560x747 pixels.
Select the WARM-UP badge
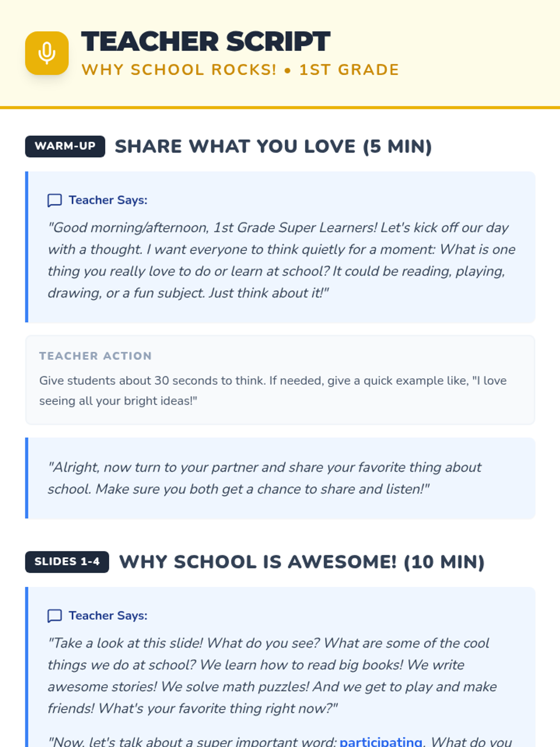click(x=65, y=146)
